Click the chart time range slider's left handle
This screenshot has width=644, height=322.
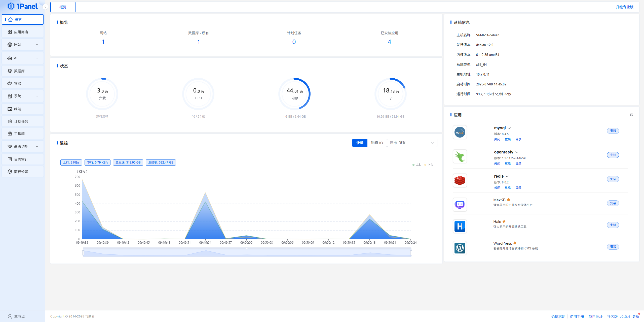(83, 253)
